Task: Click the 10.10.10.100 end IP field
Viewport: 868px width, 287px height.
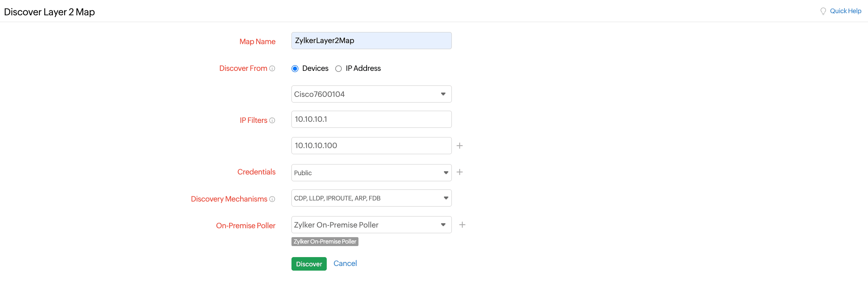Action: [371, 146]
